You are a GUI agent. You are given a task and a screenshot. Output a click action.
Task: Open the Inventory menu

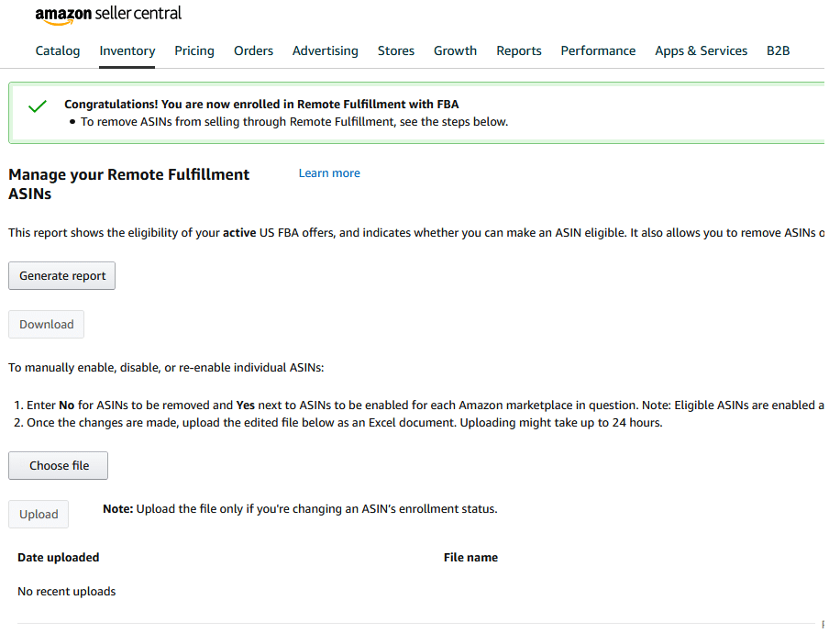point(127,51)
